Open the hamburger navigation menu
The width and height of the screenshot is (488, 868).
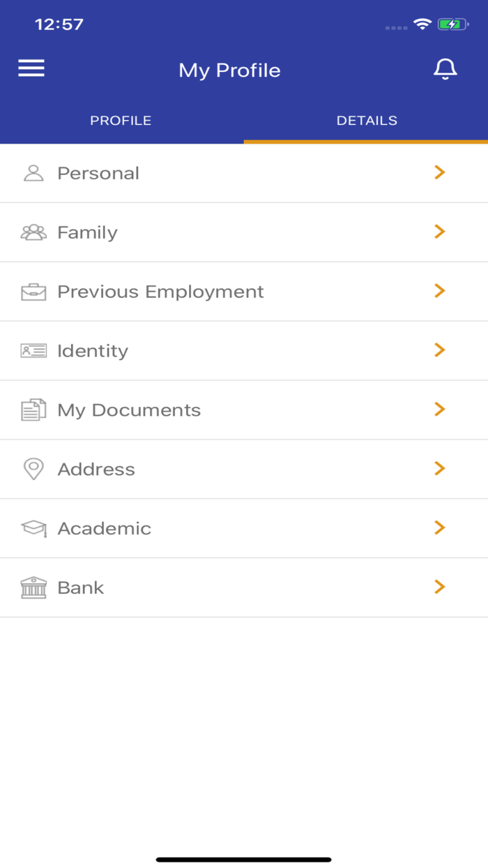coord(31,68)
